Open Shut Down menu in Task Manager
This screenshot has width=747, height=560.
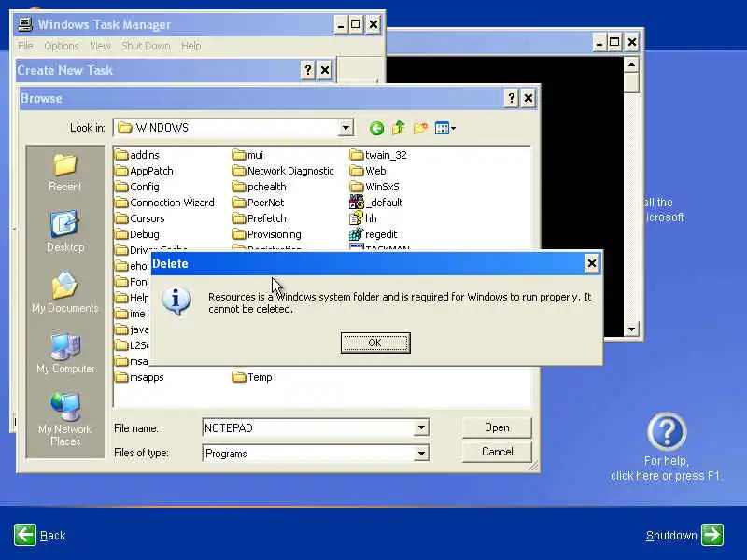pos(146,46)
